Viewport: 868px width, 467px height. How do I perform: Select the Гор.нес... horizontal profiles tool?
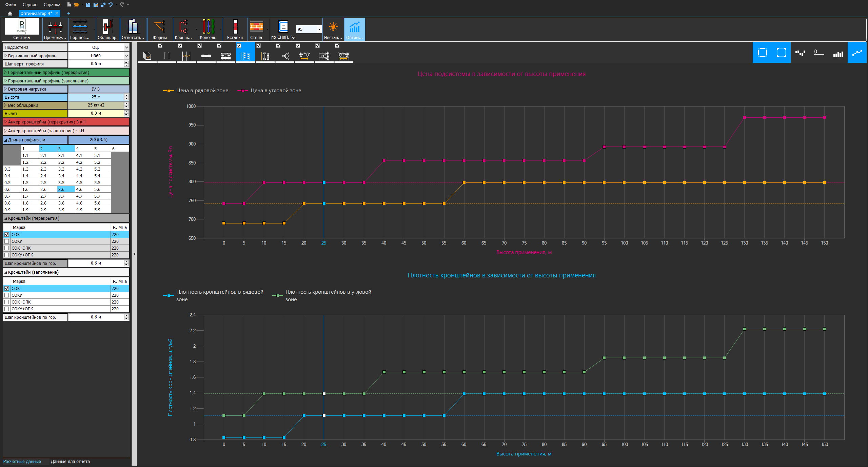pyautogui.click(x=80, y=29)
